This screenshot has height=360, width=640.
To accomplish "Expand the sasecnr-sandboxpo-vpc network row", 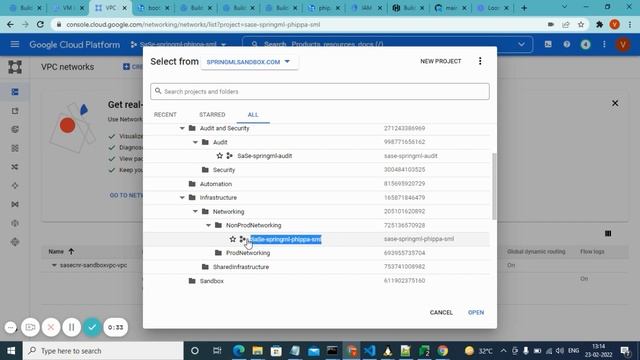I will [x=54, y=265].
